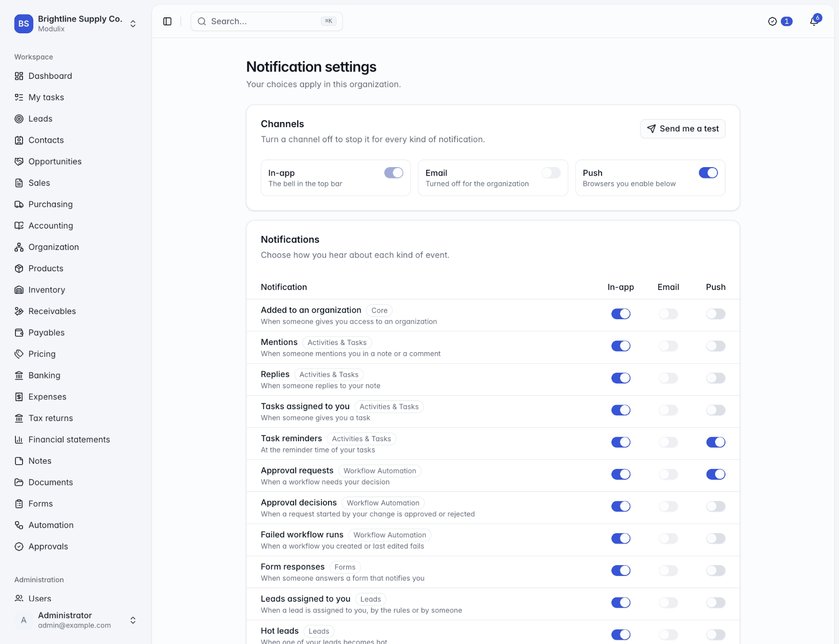
Task: Click the Core tag beside Added to an organization
Action: coord(379,310)
